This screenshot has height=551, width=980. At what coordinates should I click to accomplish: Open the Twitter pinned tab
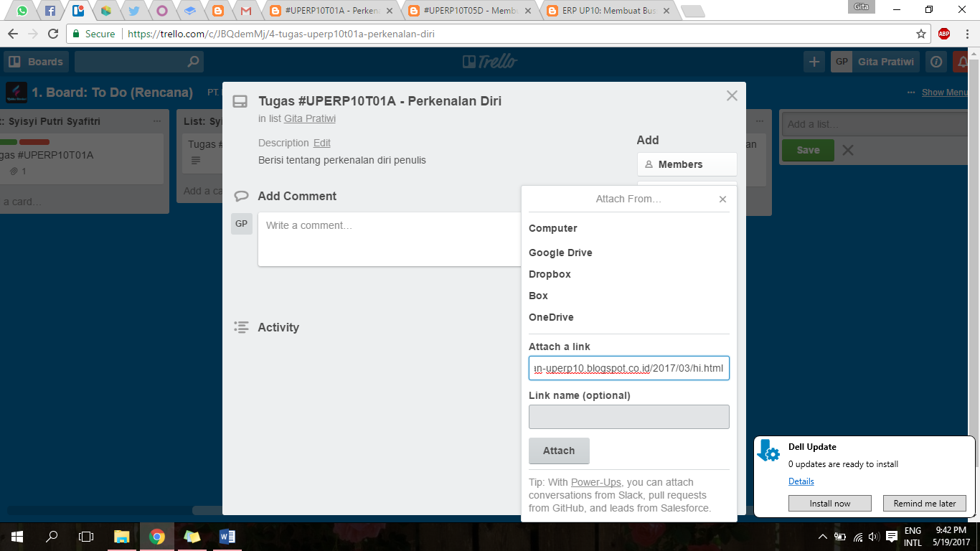pos(134,11)
